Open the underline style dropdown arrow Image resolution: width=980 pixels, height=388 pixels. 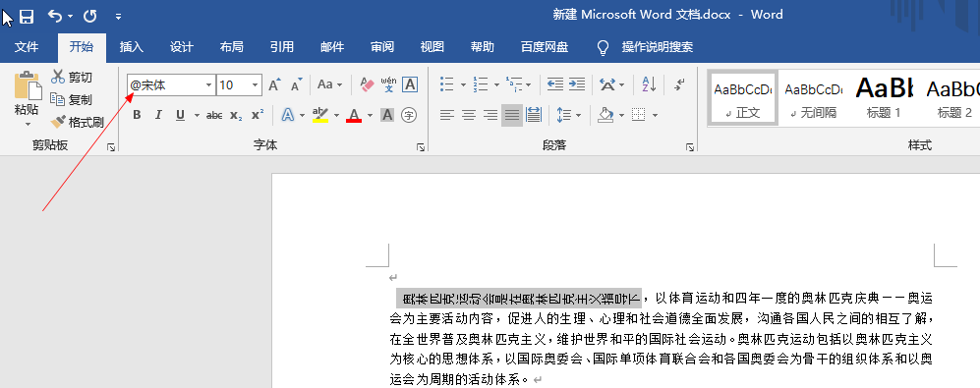[x=197, y=116]
